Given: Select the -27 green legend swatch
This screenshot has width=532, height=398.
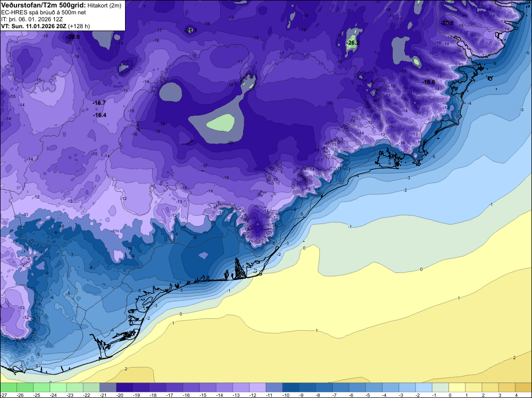Looking at the screenshot, I should pyautogui.click(x=8, y=387).
